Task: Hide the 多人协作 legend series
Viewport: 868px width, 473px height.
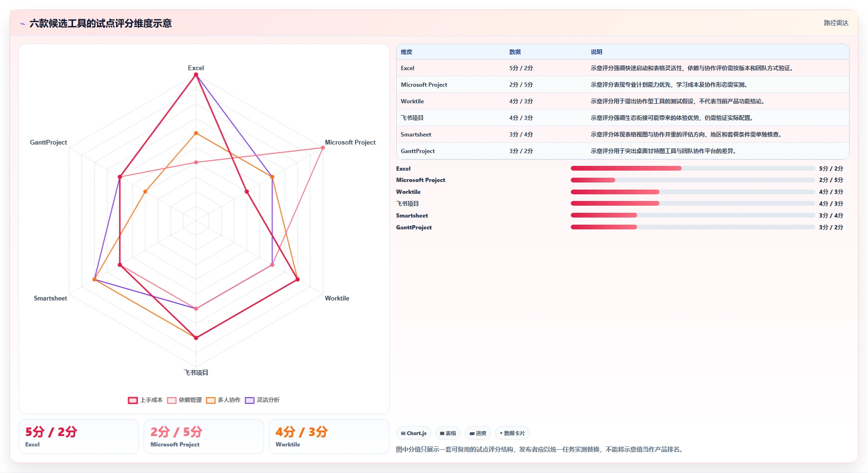Action: [x=223, y=400]
